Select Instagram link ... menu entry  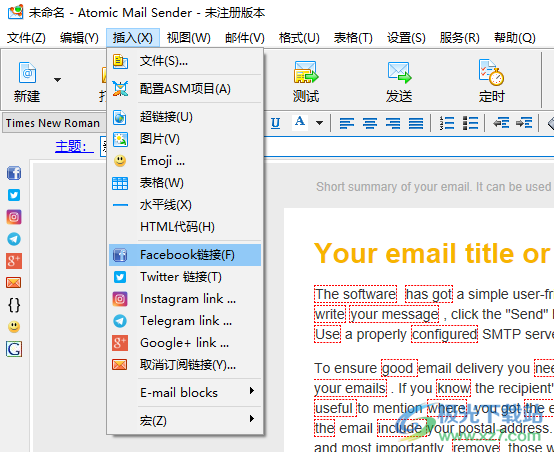click(x=185, y=299)
